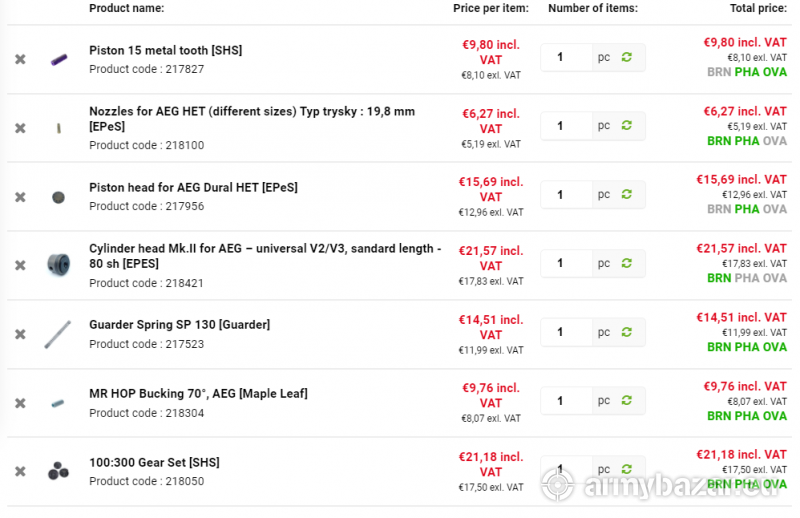The width and height of the screenshot is (800, 518).
Task: Open MR HOP Bucking 70° product link
Action: point(198,394)
